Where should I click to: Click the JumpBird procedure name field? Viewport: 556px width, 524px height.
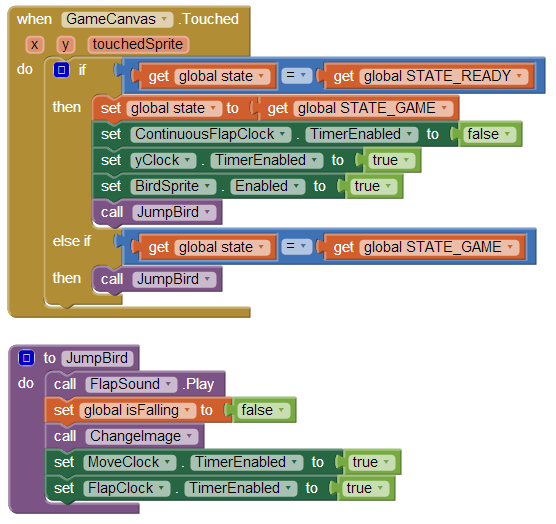tap(97, 358)
